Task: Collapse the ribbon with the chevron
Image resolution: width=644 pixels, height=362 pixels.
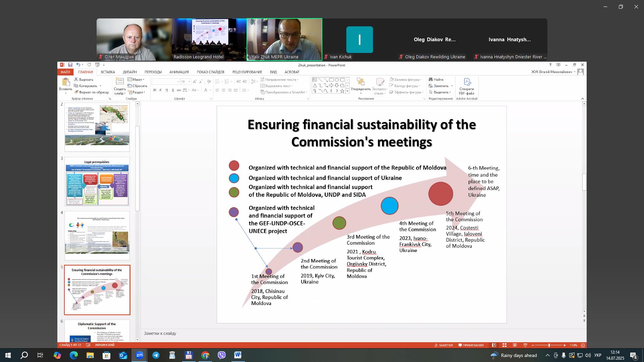Action: (583, 99)
